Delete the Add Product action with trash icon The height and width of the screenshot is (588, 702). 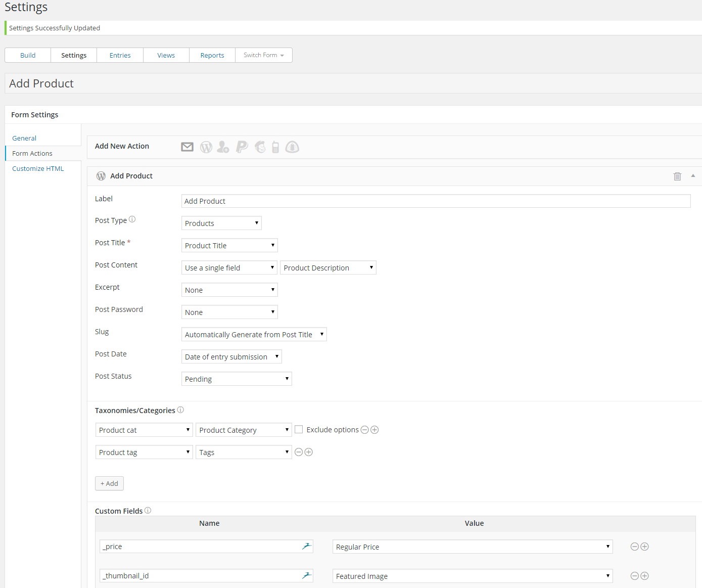[x=677, y=176]
